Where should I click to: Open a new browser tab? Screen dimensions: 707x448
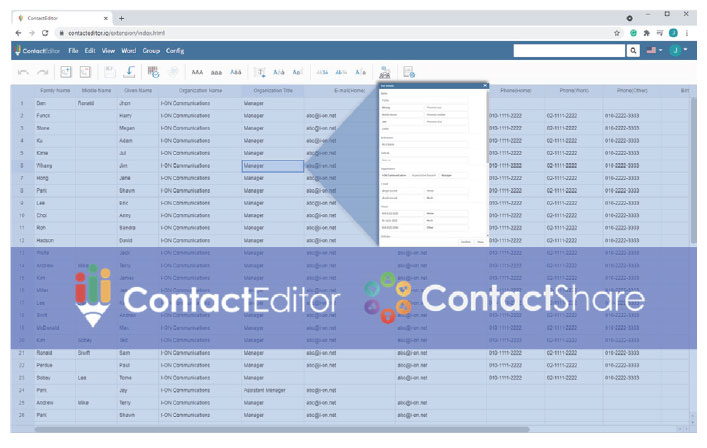click(x=121, y=18)
